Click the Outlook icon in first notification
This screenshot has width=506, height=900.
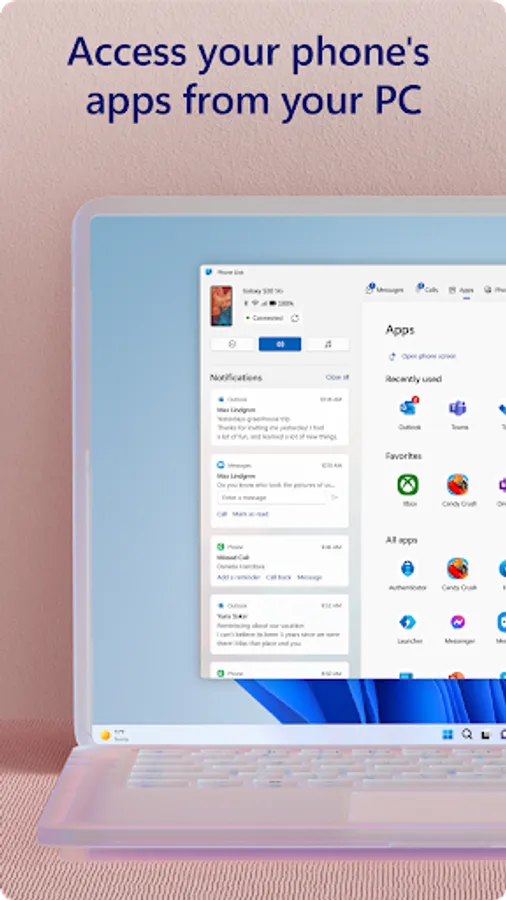[220, 399]
